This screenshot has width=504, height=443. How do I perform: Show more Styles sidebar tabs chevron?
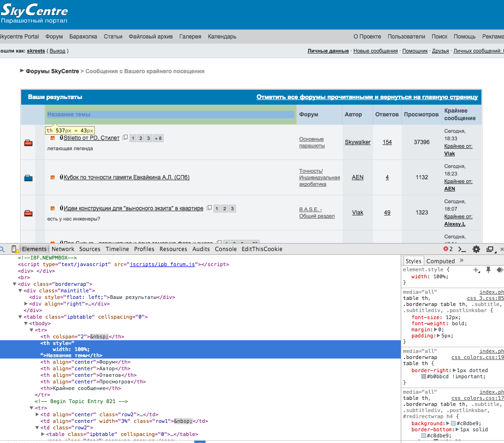(462, 260)
